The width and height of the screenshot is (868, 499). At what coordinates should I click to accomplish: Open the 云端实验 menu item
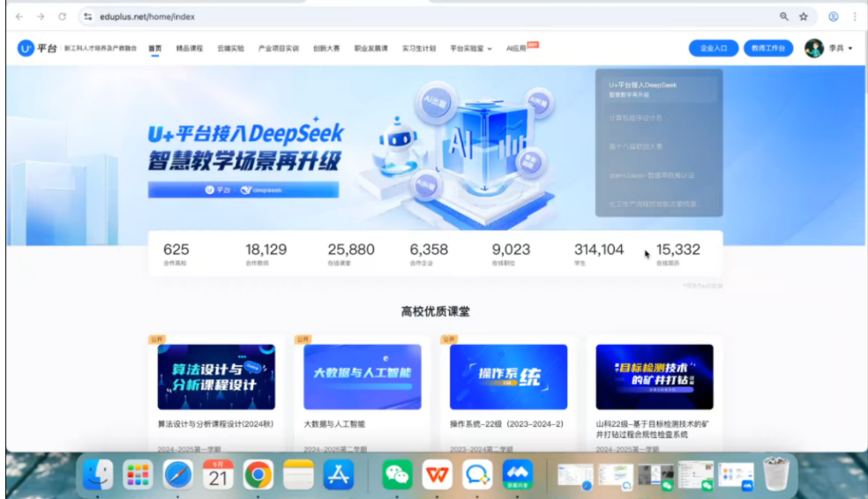pos(230,48)
